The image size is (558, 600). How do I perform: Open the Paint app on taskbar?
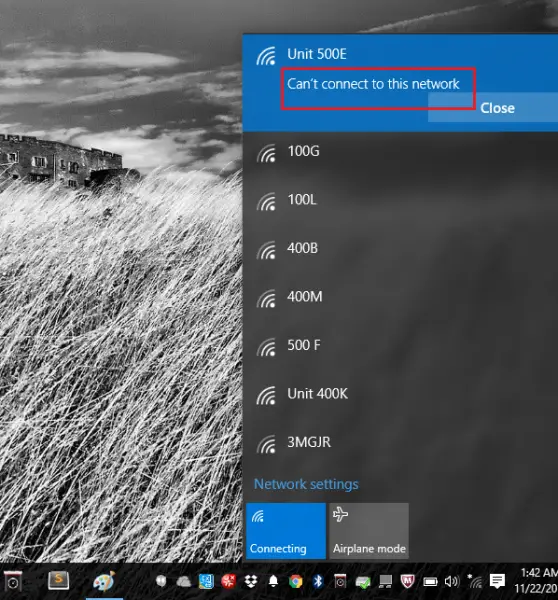point(104,581)
